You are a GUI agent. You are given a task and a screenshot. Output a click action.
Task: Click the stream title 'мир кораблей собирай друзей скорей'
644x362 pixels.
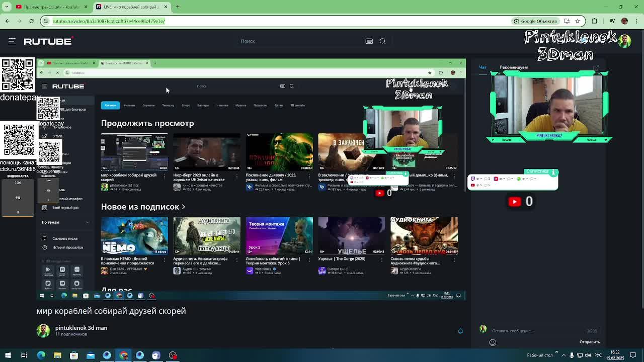[111, 311]
